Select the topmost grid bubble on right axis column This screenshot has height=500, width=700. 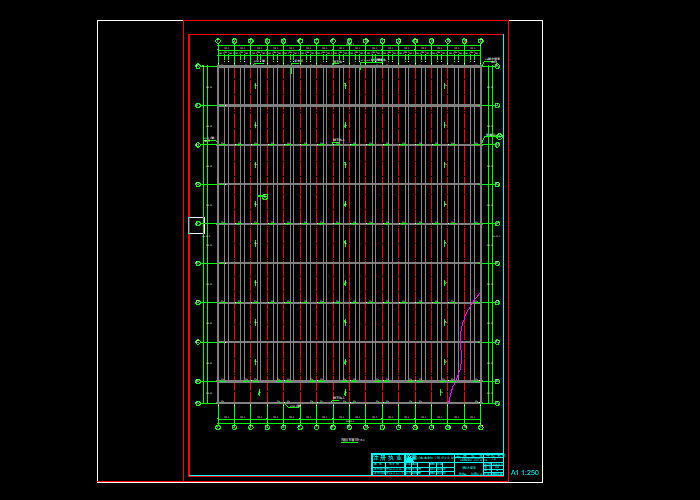[497, 66]
